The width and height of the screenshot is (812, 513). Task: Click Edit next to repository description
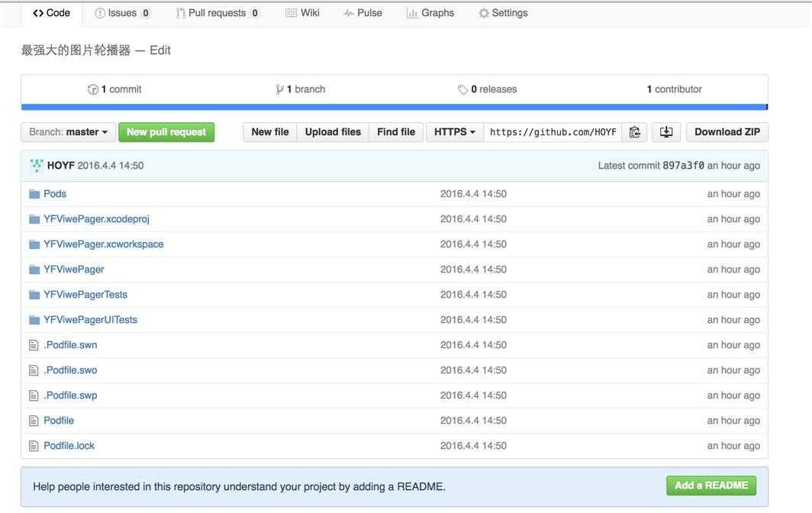(160, 50)
